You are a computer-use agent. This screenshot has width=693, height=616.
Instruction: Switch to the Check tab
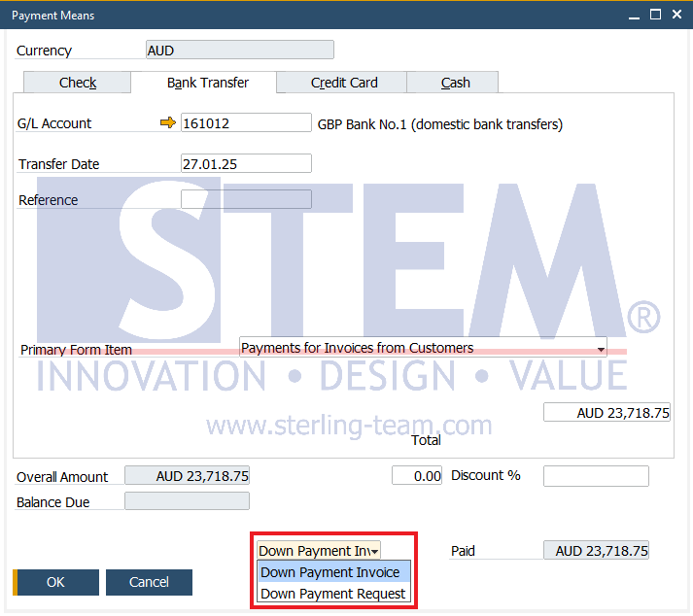coord(78,83)
